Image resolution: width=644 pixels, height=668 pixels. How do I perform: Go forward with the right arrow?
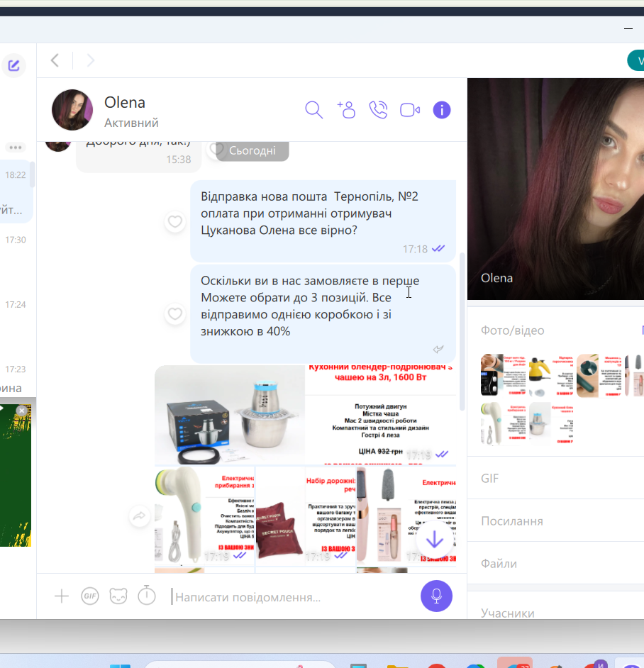pyautogui.click(x=90, y=60)
